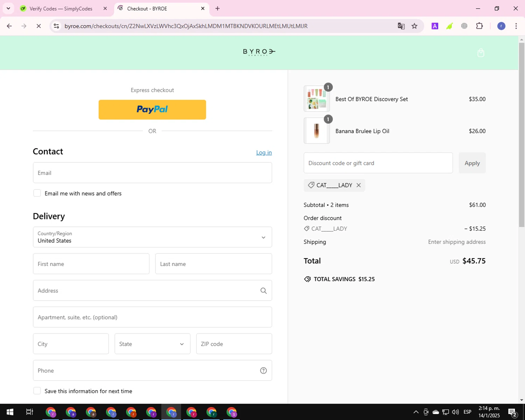Show hidden system tray icons
This screenshot has width=525, height=420.
pyautogui.click(x=416, y=412)
